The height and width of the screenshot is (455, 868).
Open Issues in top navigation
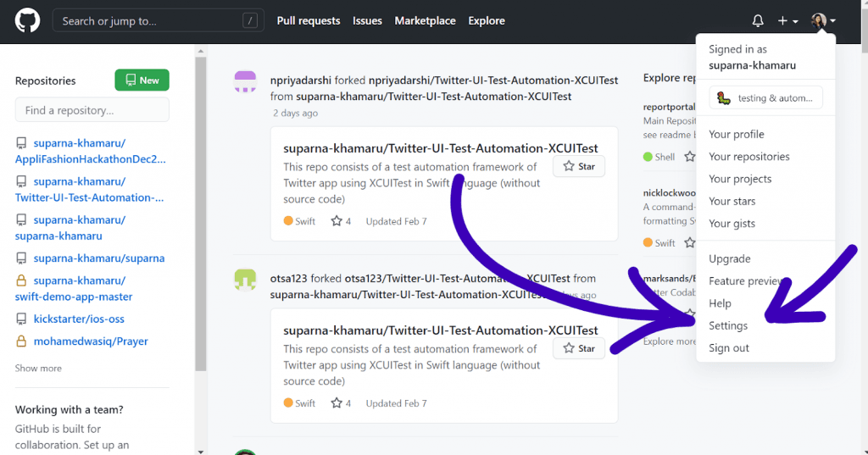(367, 21)
